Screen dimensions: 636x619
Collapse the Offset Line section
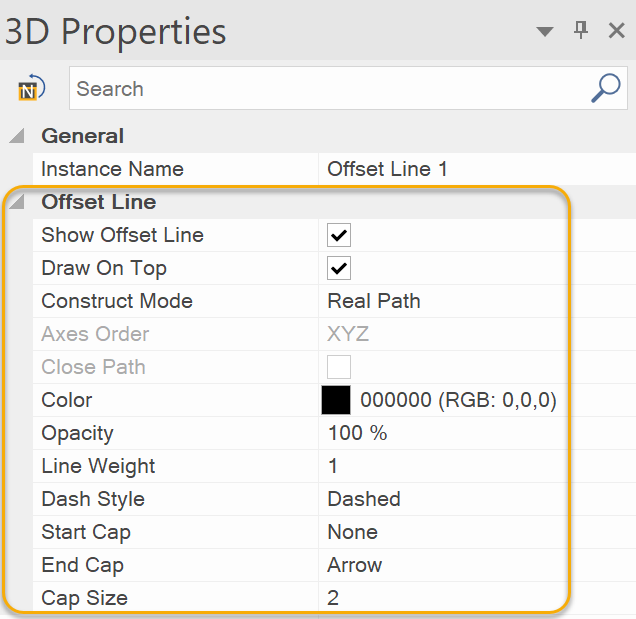(x=17, y=203)
